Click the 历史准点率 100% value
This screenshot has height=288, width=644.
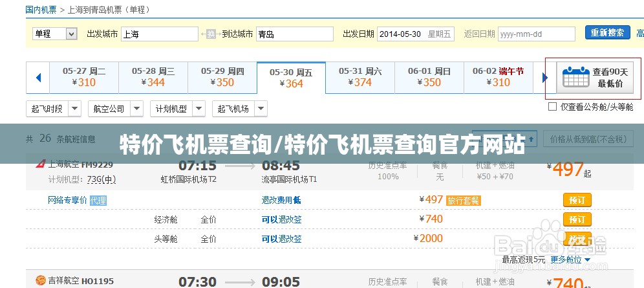(x=388, y=177)
